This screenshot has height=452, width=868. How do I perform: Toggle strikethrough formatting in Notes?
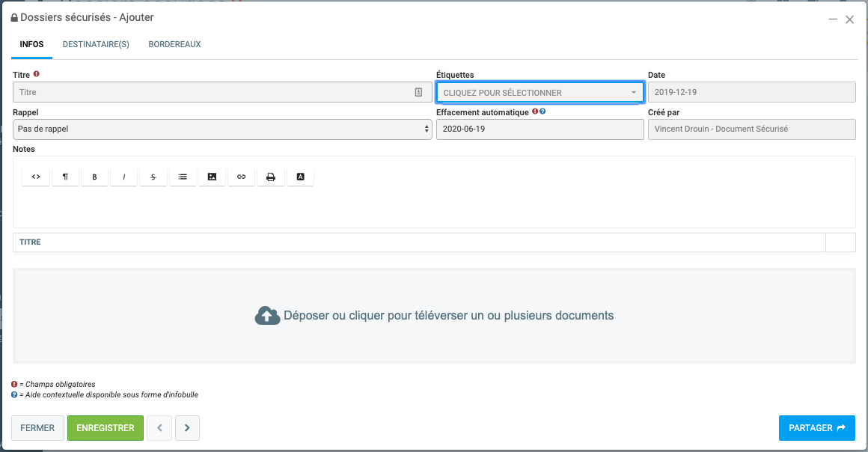153,177
